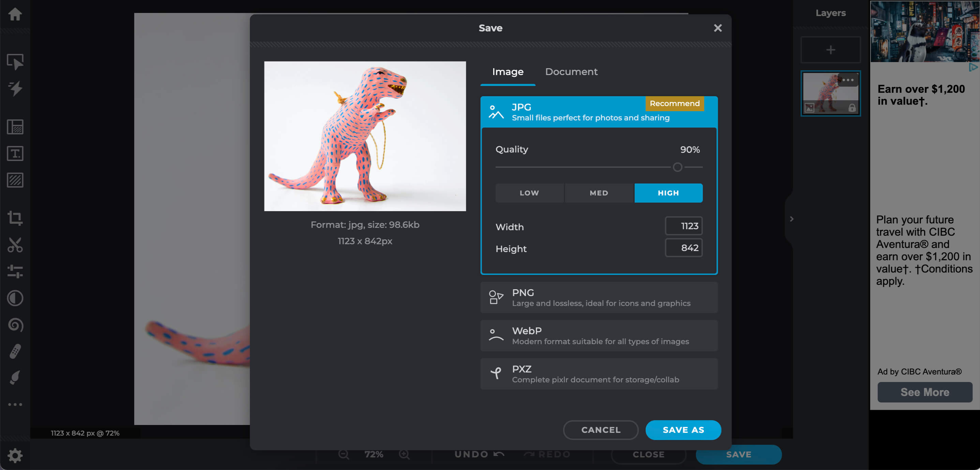The image size is (980, 470).
Task: Click SAVE AS to export file
Action: tap(683, 429)
